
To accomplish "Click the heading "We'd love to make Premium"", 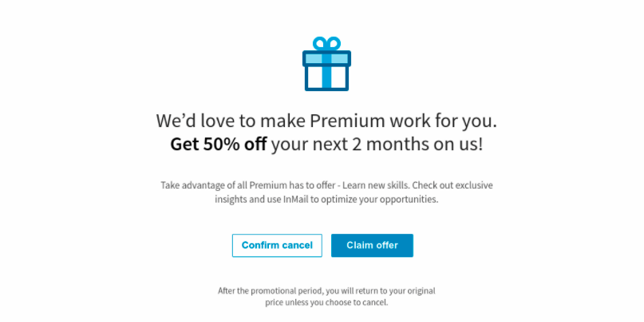I will tap(271, 121).
